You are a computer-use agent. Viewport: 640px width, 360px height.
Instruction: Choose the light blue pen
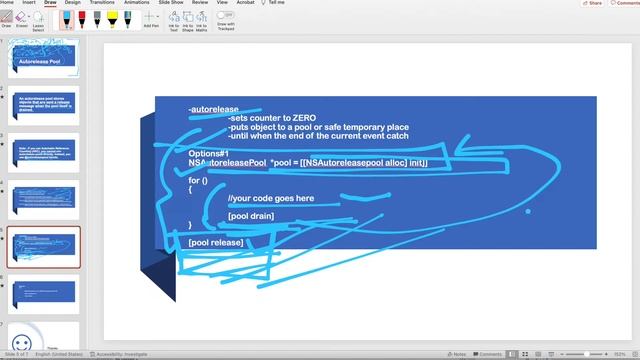[x=67, y=20]
